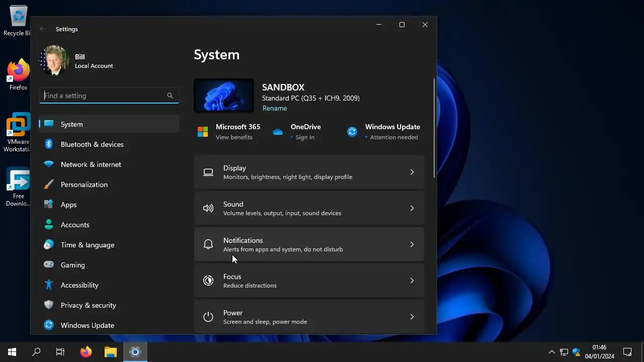The image size is (644, 362).
Task: Click the OneDrive cloud icon
Action: point(278,132)
